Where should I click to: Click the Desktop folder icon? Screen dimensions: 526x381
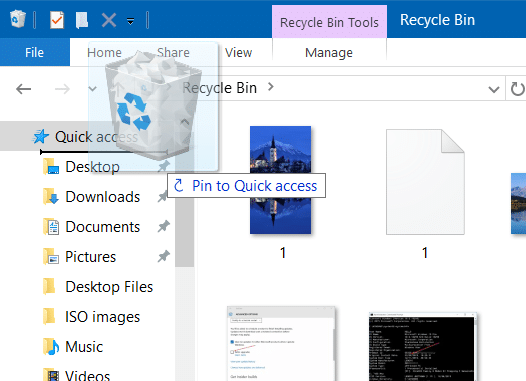tap(51, 167)
